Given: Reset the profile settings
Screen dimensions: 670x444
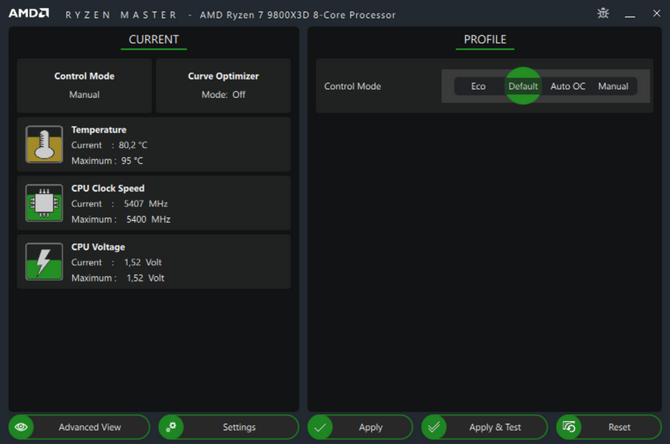Looking at the screenshot, I should [x=609, y=427].
